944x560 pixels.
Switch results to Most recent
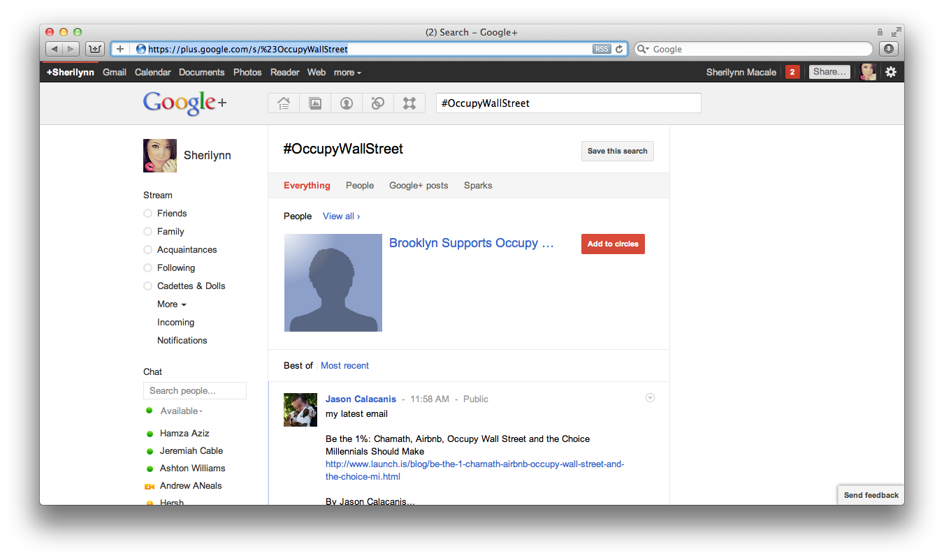(344, 366)
